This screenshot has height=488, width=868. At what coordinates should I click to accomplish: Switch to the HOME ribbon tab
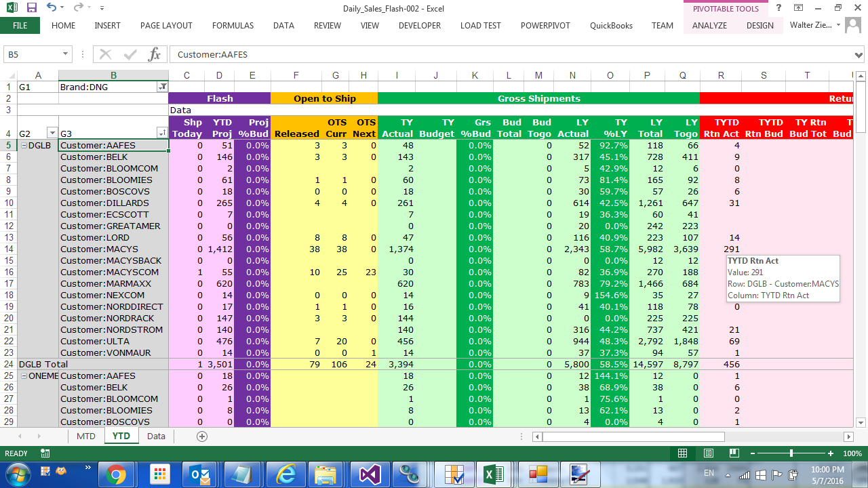(63, 26)
